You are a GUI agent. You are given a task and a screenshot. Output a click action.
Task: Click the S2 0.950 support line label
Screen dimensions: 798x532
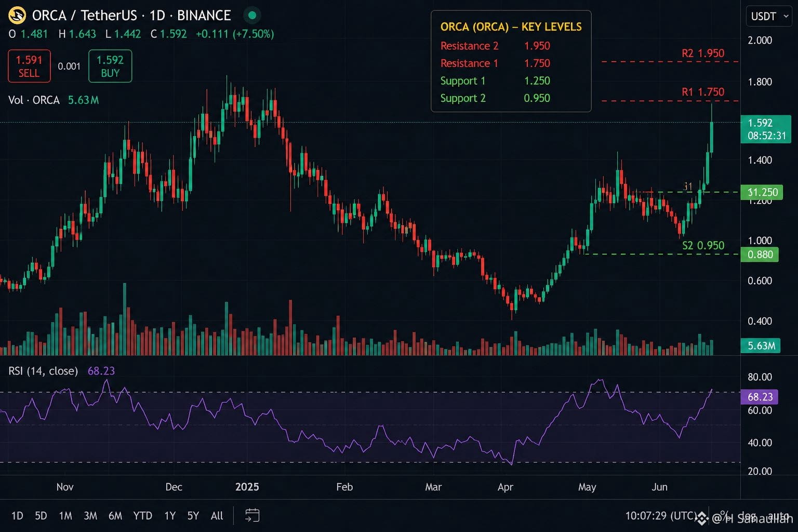[703, 245]
